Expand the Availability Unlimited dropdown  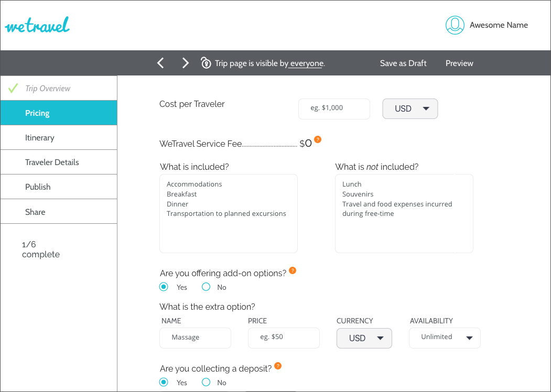(445, 337)
